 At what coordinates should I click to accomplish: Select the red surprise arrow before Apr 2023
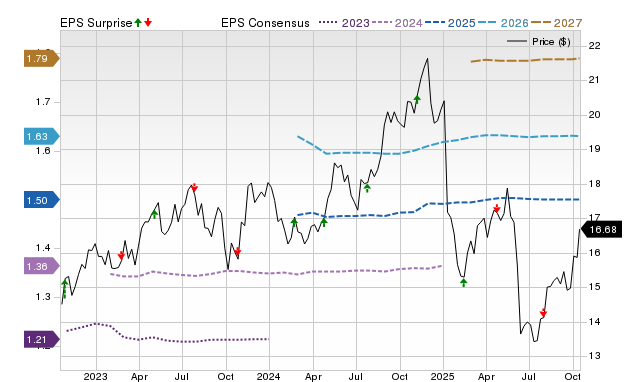click(121, 255)
